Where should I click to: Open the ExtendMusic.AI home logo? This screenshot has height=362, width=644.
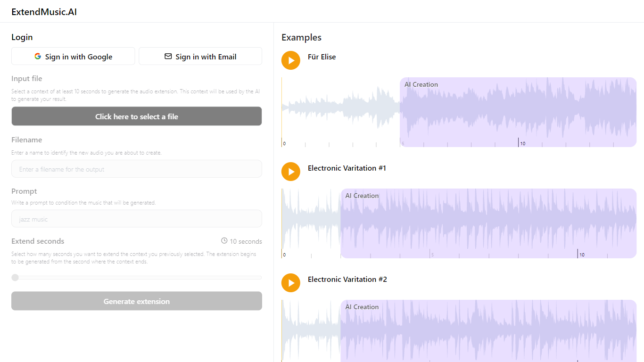pos(44,12)
